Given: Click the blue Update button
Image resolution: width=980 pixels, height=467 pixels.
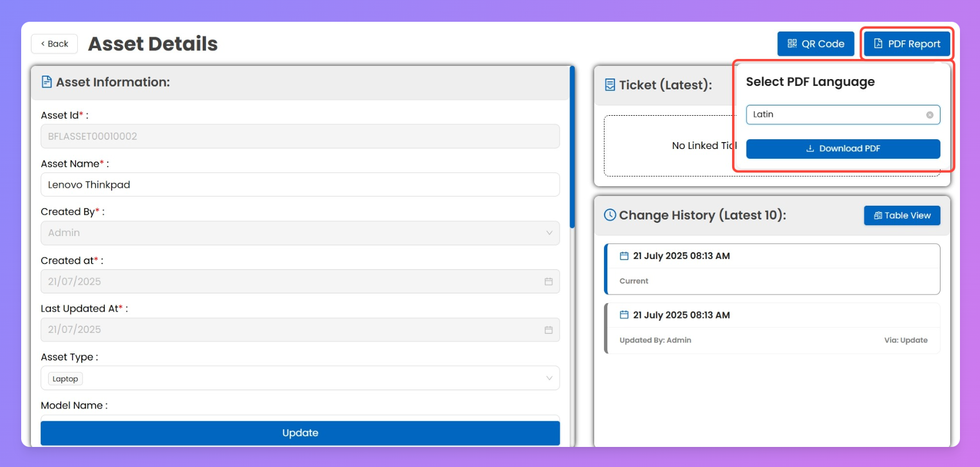Looking at the screenshot, I should (300, 433).
